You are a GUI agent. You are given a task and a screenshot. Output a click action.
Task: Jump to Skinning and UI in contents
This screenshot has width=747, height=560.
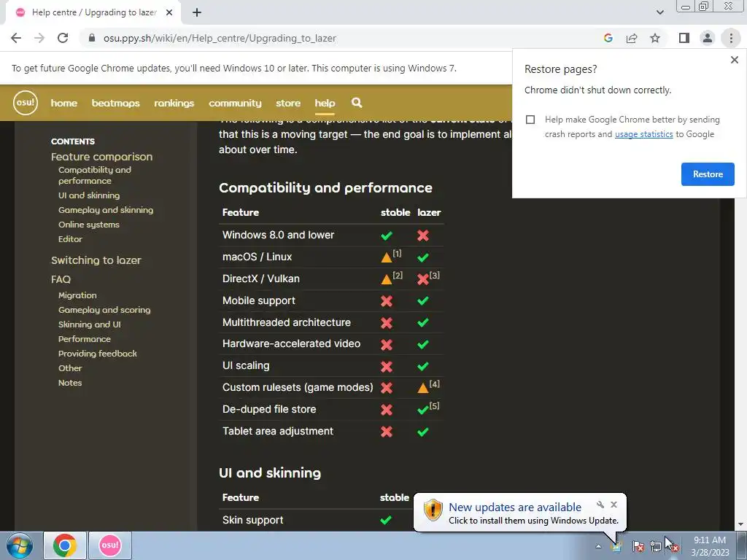click(90, 324)
